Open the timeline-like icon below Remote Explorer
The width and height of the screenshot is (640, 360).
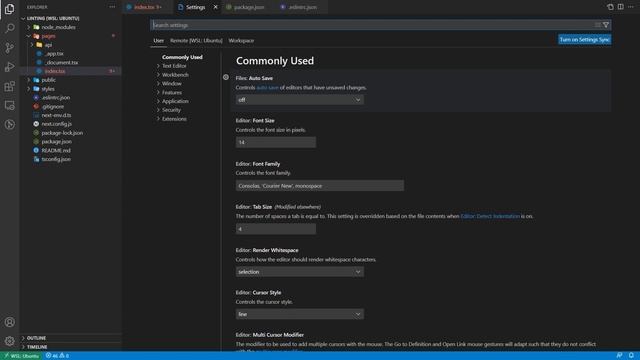[9, 124]
